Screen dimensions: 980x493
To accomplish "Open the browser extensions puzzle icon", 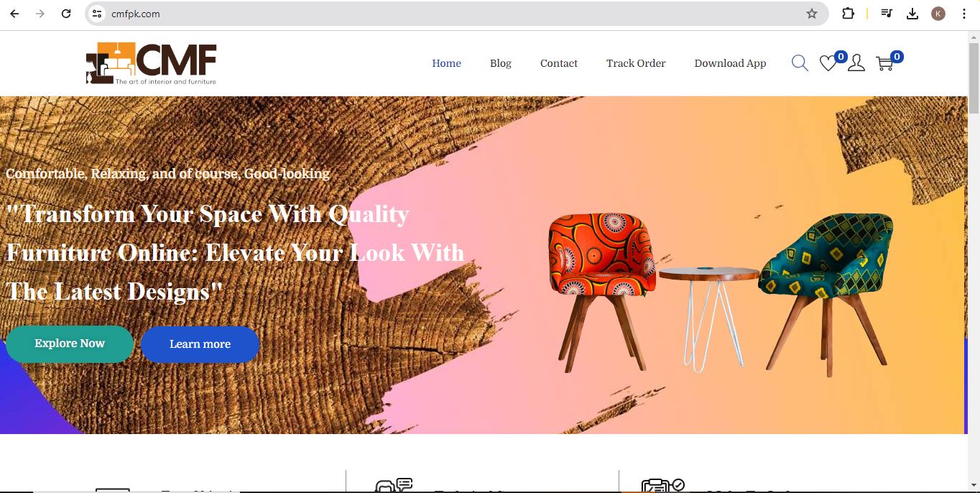I will (848, 14).
